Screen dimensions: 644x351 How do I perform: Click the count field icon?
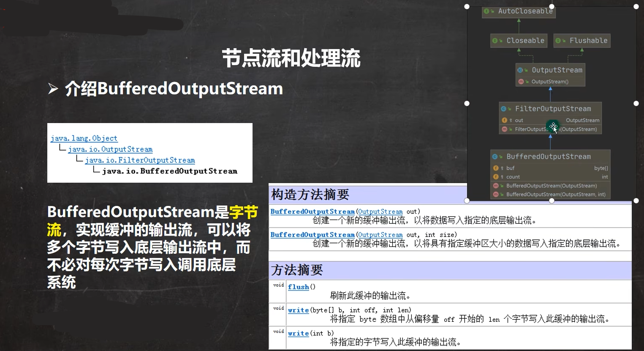pyautogui.click(x=496, y=177)
